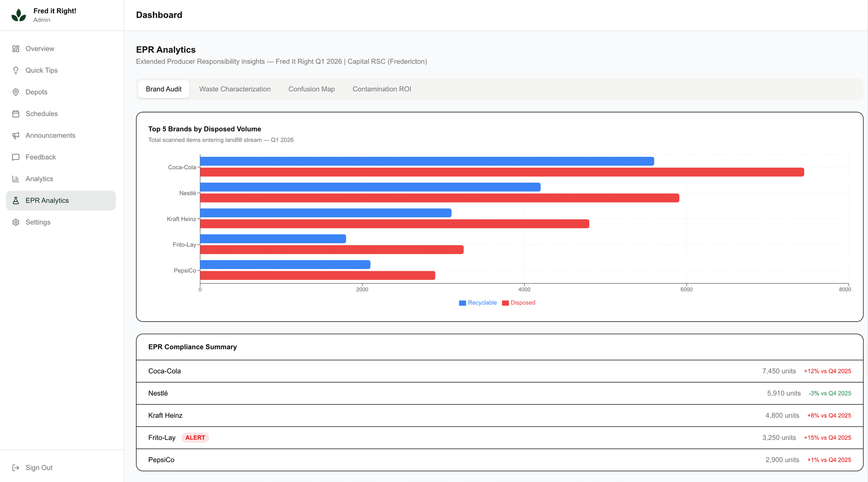
Task: Click the 2,900 units value
Action: 782,460
